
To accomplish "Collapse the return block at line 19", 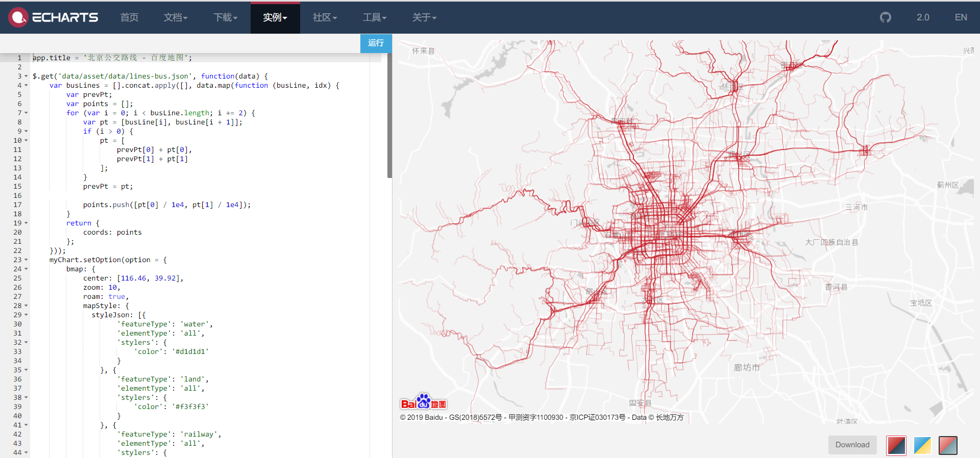I will click(x=26, y=223).
